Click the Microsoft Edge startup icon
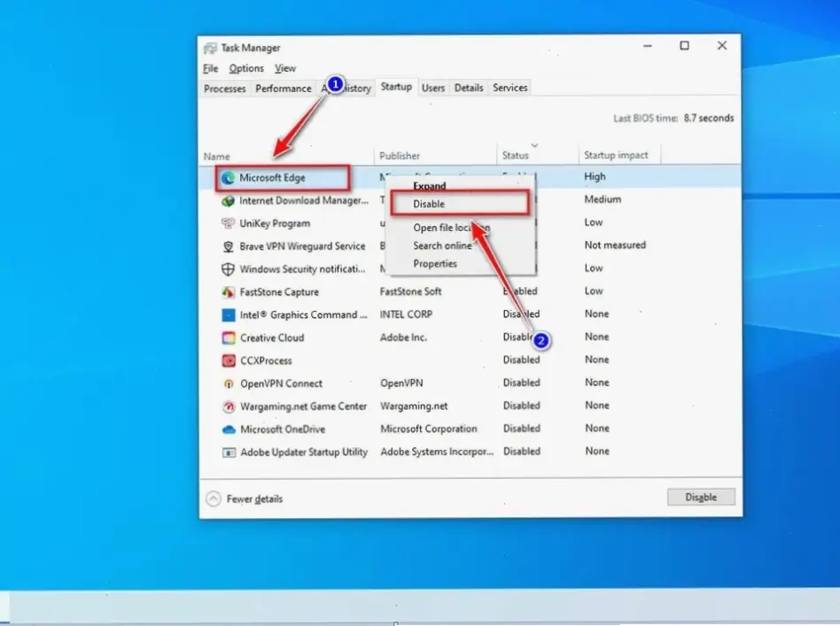The image size is (840, 626). click(x=228, y=178)
